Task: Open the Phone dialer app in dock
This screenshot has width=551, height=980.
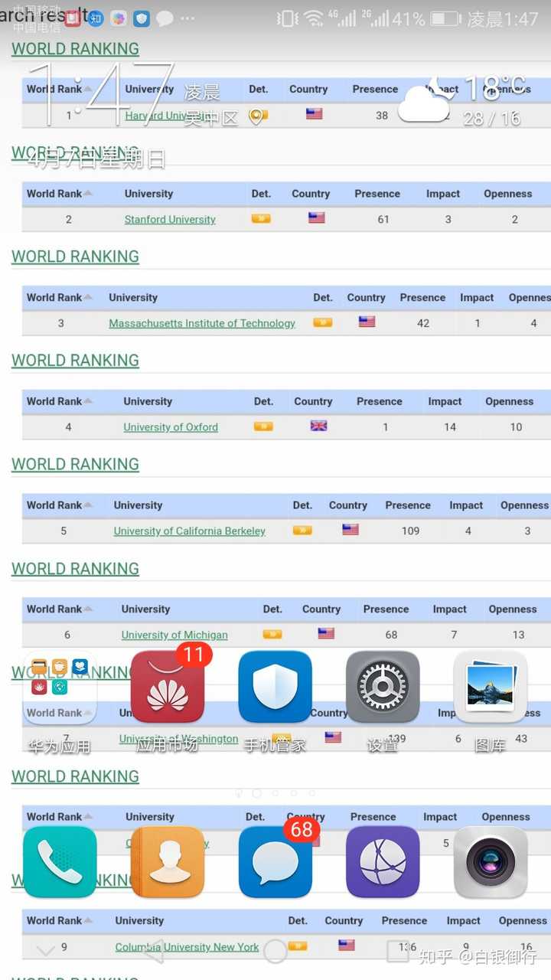Action: tap(60, 862)
